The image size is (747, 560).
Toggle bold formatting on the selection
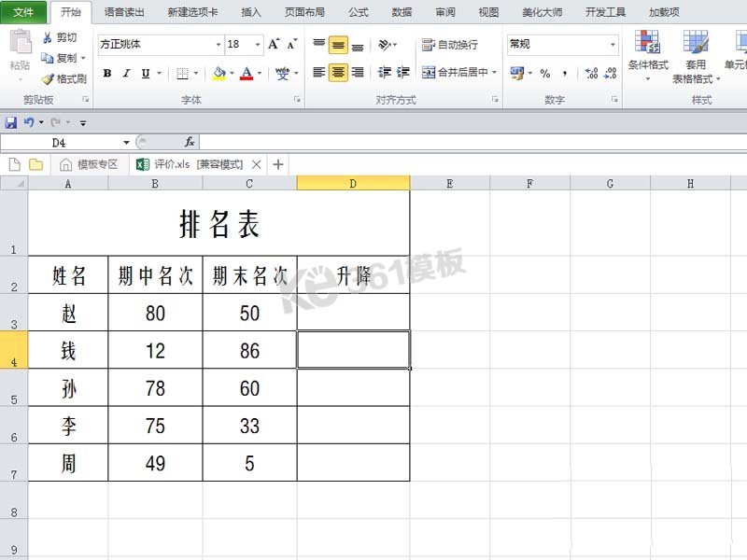106,71
